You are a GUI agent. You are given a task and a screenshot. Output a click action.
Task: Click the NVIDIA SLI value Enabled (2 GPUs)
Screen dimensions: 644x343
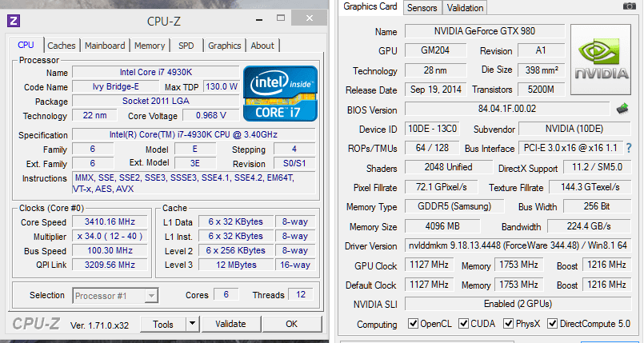pos(518,304)
